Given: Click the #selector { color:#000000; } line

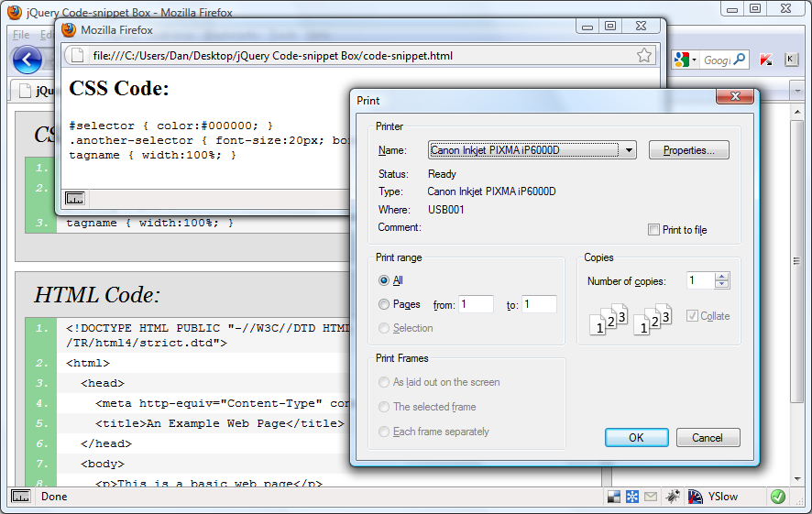Looking at the screenshot, I should [170, 126].
